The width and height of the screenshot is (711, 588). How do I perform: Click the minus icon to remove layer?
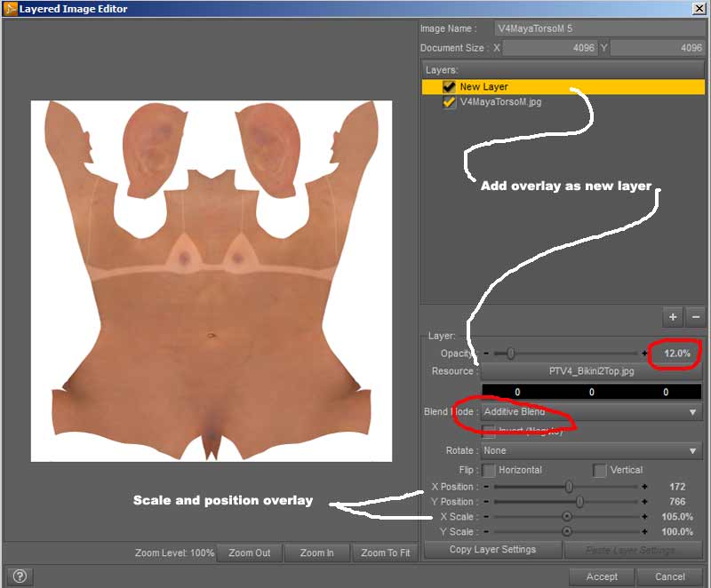(x=695, y=317)
